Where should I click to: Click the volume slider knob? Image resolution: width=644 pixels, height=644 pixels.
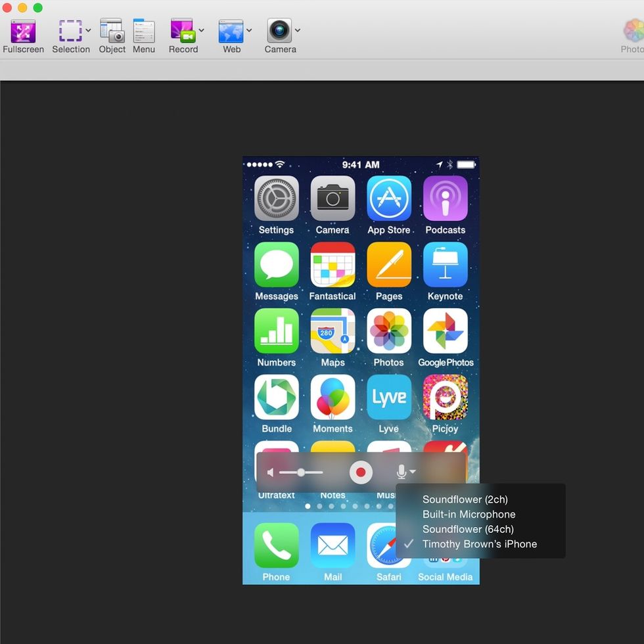301,472
